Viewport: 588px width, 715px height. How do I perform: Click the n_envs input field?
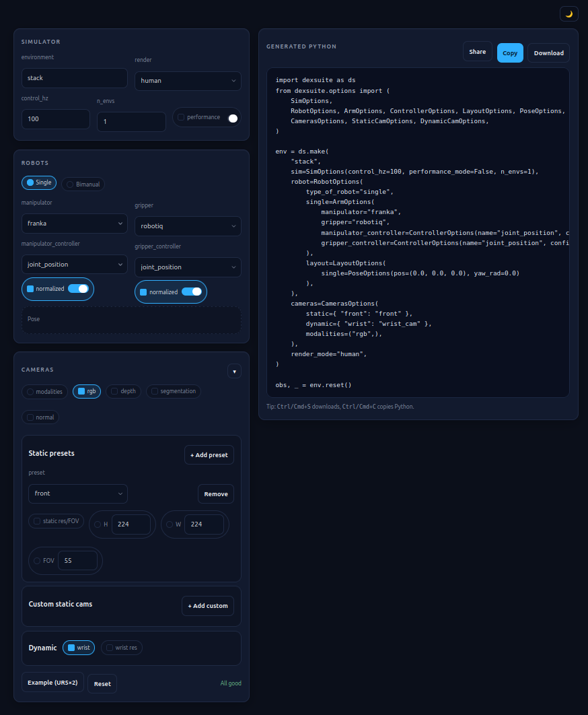131,122
